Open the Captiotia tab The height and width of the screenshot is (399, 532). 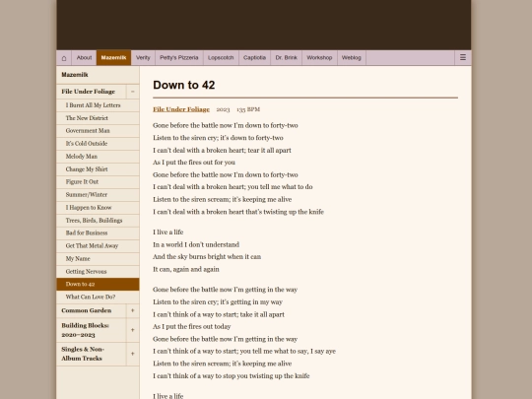click(x=254, y=58)
